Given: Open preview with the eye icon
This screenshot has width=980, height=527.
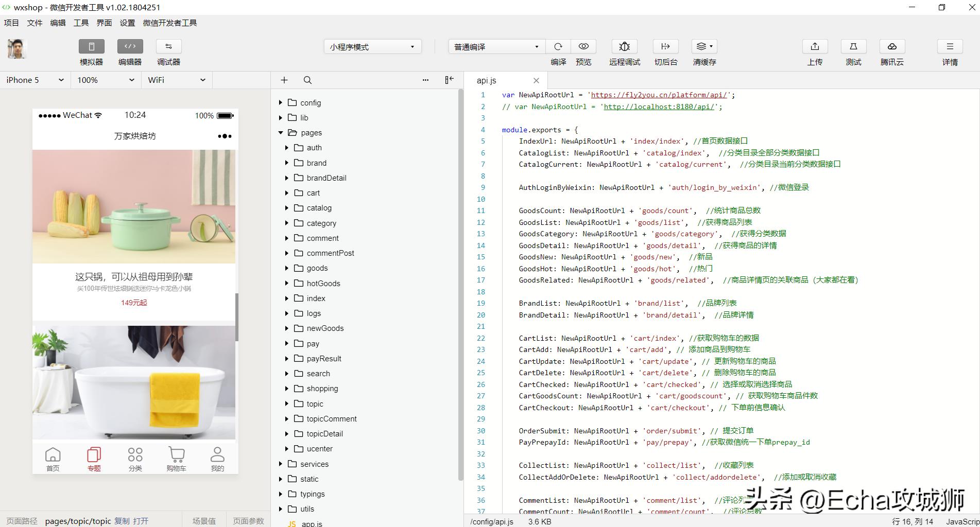Looking at the screenshot, I should point(583,47).
